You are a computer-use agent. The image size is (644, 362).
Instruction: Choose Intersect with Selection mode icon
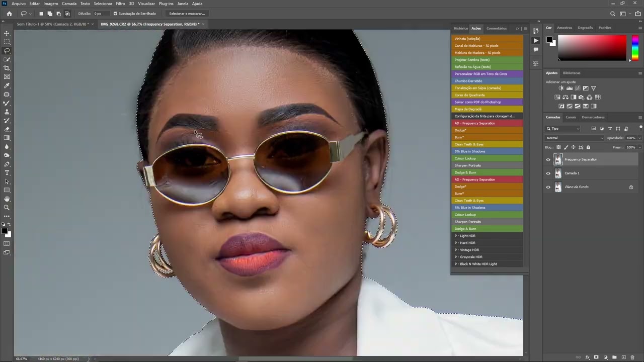pos(67,14)
